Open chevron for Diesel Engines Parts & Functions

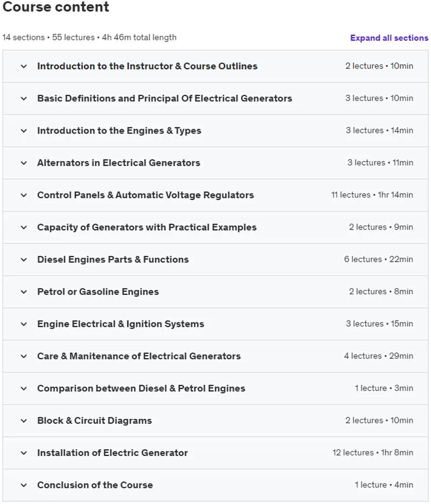pos(24,259)
